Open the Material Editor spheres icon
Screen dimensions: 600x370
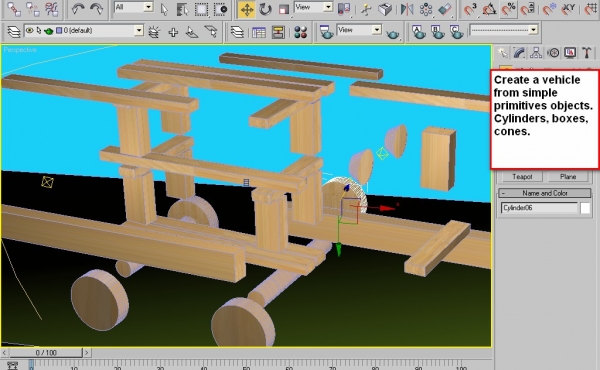click(x=301, y=33)
